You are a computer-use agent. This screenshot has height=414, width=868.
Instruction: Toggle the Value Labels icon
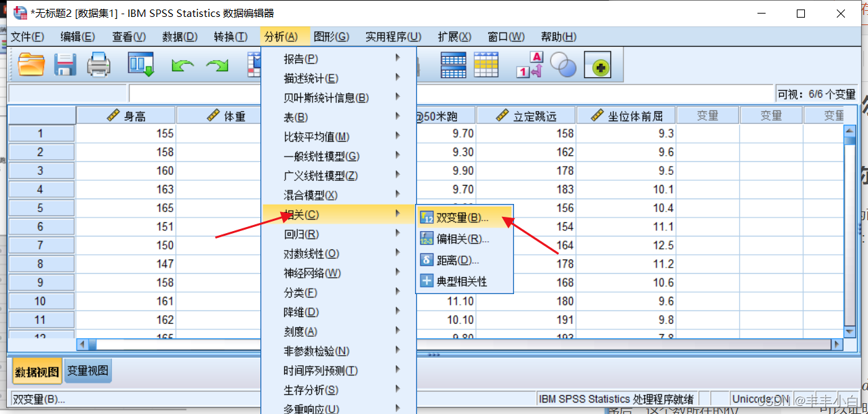[530, 65]
